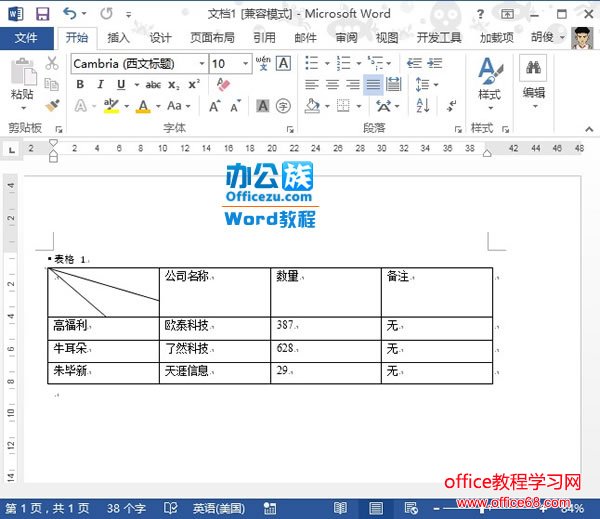Expand the numbering list dropdown

[x=359, y=63]
